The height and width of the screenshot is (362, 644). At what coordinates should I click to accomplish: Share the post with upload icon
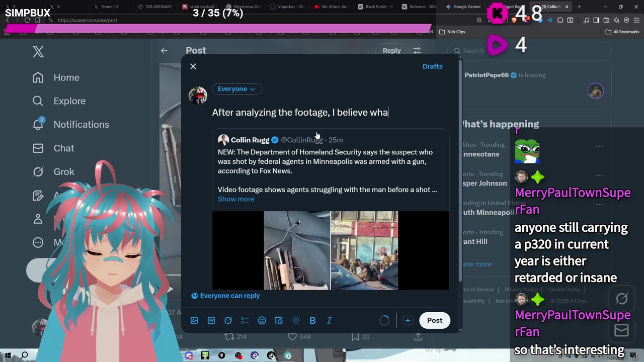(x=418, y=337)
